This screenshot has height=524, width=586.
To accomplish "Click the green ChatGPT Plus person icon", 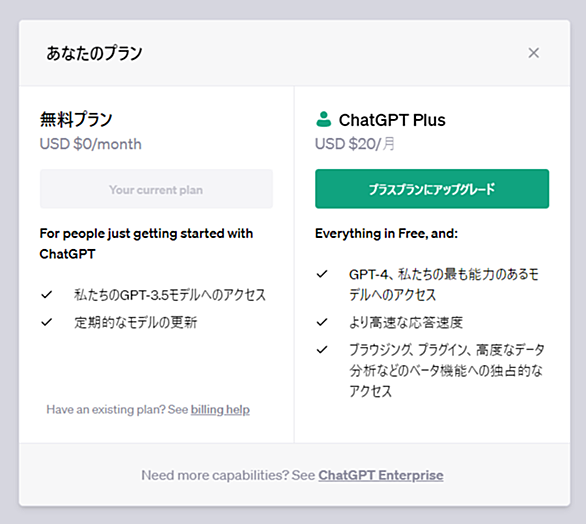I will [x=323, y=119].
